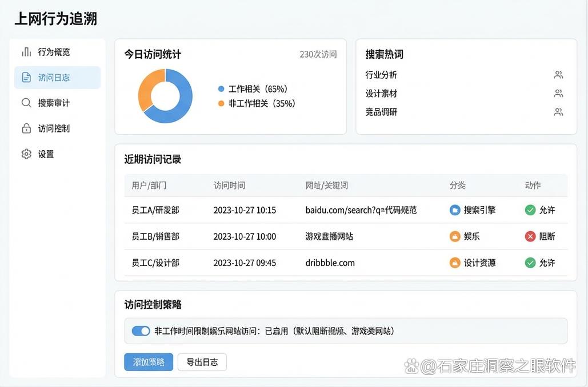Click the 2023-10-27 10:15 timestamp

(245, 210)
